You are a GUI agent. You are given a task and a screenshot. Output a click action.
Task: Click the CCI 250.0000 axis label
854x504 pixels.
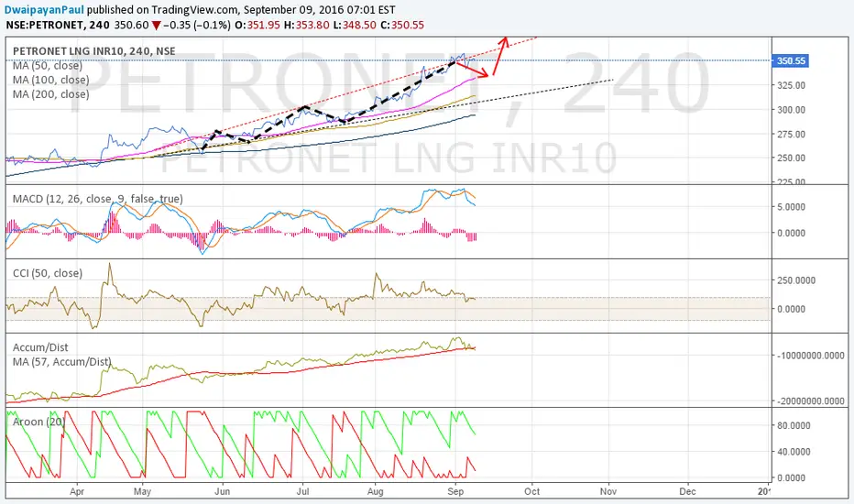coord(796,280)
